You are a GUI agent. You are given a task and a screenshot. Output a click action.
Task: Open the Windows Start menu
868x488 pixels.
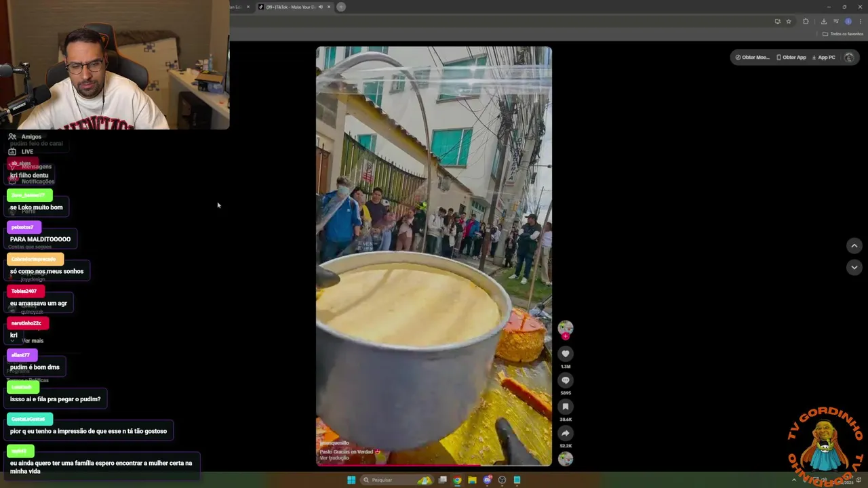351,480
